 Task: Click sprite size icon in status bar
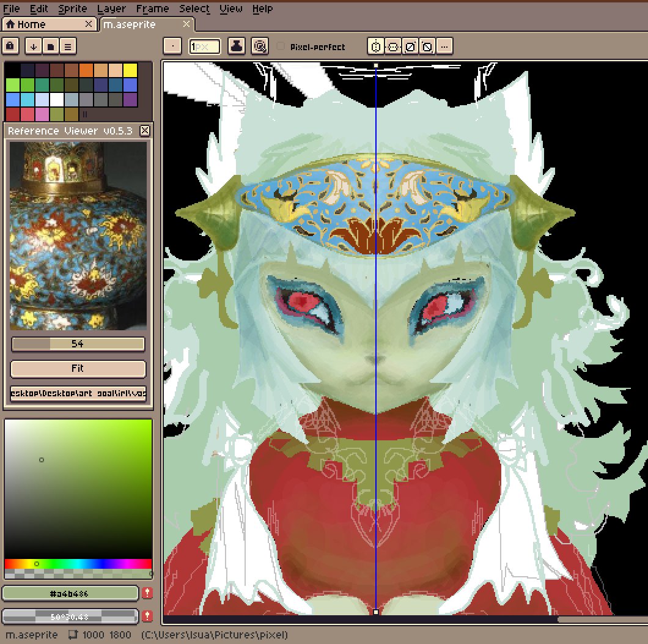click(x=73, y=634)
